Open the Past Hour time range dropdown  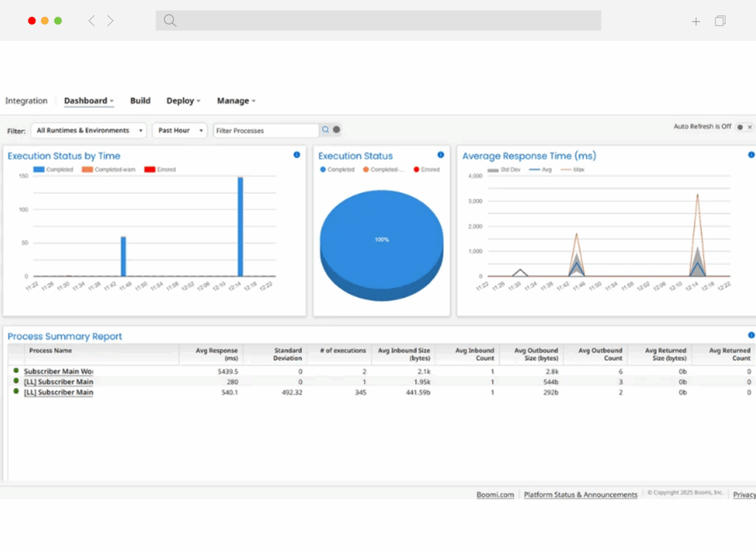[180, 130]
